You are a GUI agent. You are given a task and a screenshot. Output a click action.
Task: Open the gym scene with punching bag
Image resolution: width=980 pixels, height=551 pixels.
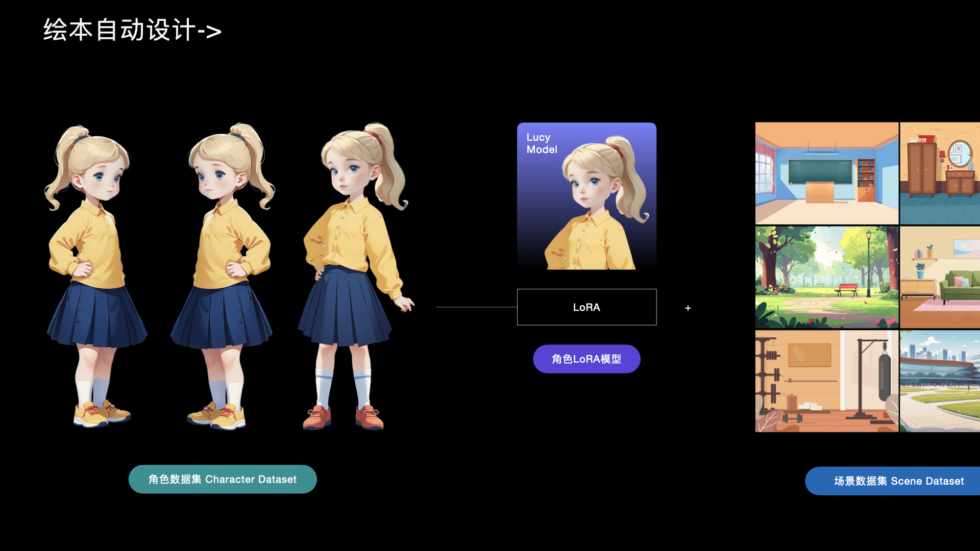point(826,381)
